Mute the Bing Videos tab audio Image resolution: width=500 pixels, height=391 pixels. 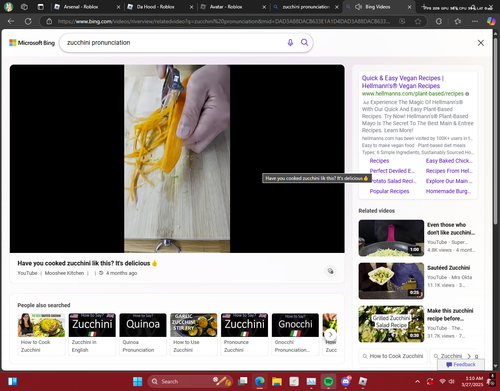[359, 7]
